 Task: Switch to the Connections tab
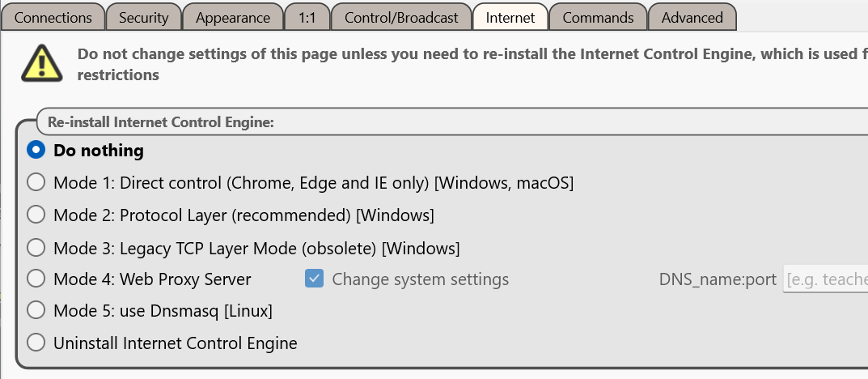[53, 17]
